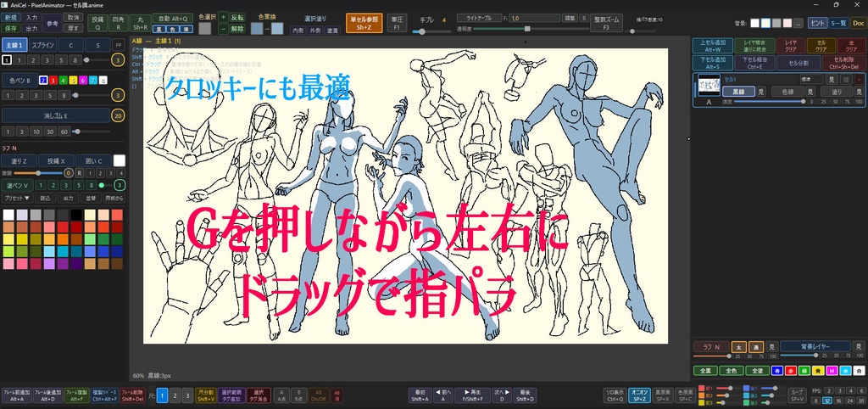Select the 色線 layer tab on セル1
The image size is (868, 409).
click(787, 92)
